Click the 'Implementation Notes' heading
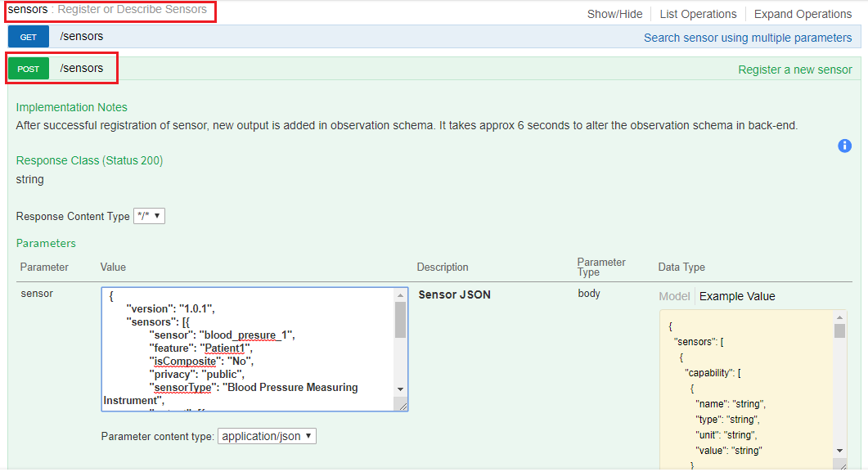The image size is (868, 472). pyautogui.click(x=71, y=107)
